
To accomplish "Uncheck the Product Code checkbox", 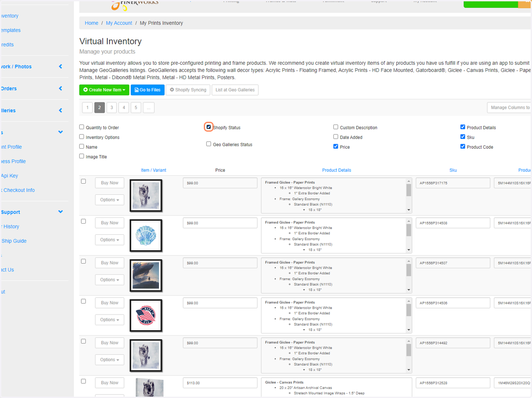I will [x=463, y=146].
